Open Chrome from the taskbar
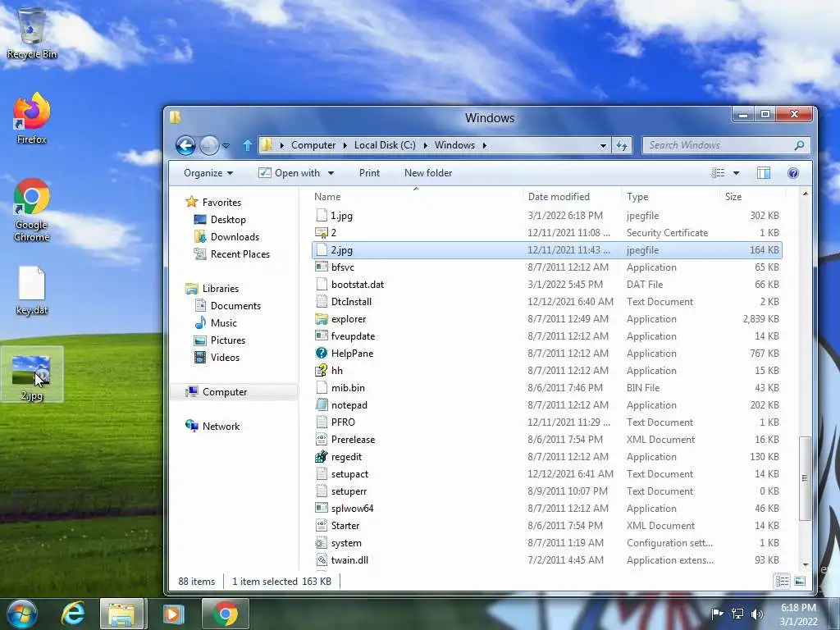The height and width of the screenshot is (630, 840). click(226, 614)
